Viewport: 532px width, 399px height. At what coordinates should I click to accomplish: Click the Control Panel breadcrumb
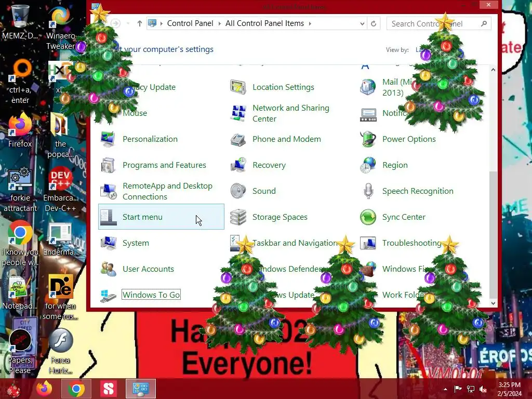click(x=190, y=23)
